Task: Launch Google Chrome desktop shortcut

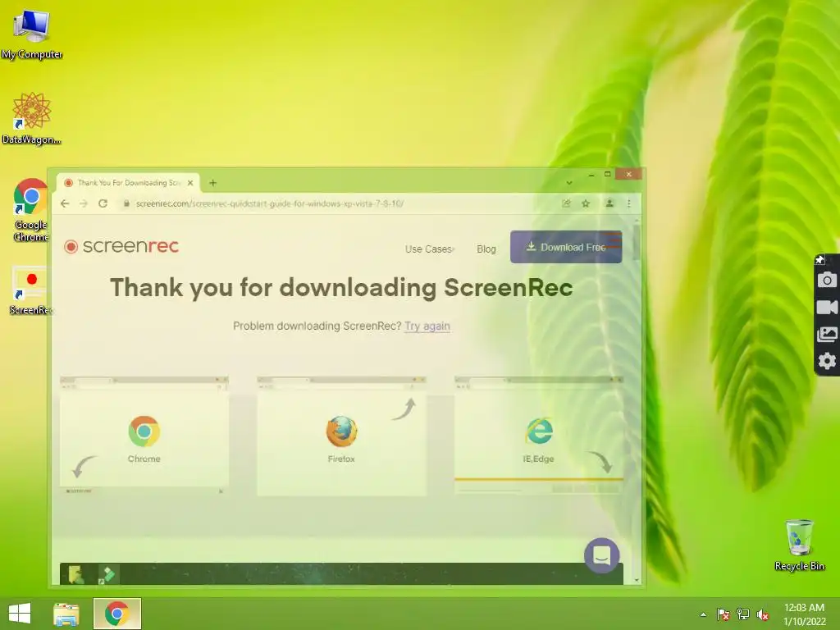Action: [30, 210]
